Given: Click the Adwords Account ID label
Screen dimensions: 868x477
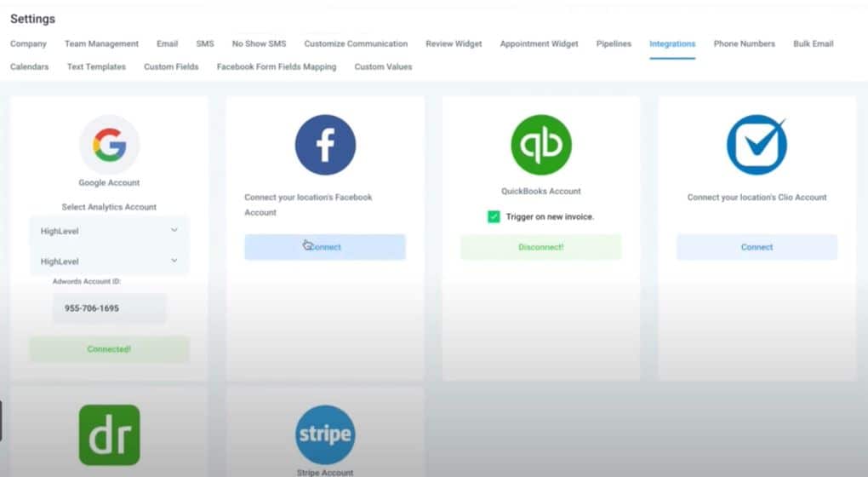Looking at the screenshot, I should [86, 281].
